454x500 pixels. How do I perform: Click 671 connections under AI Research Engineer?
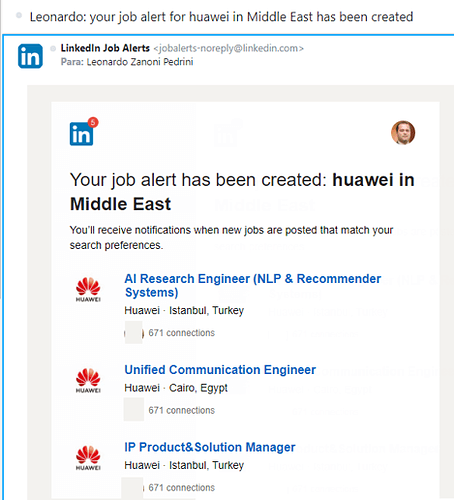coord(182,333)
